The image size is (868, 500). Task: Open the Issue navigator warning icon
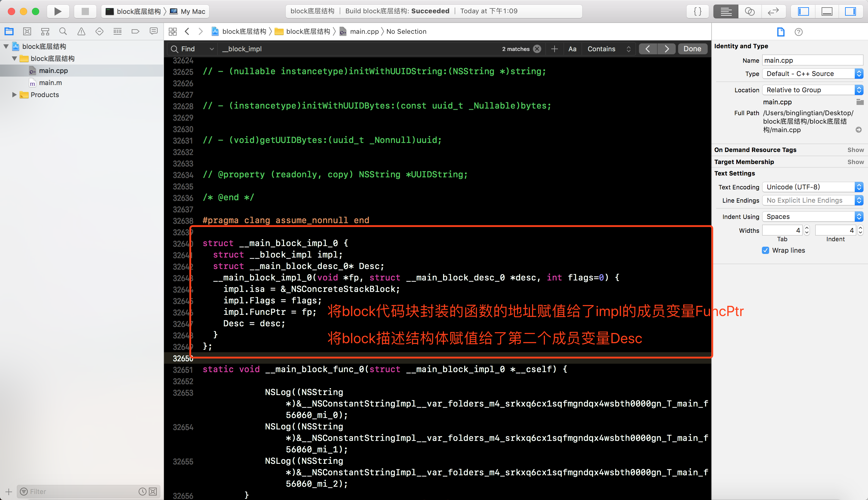click(x=81, y=32)
